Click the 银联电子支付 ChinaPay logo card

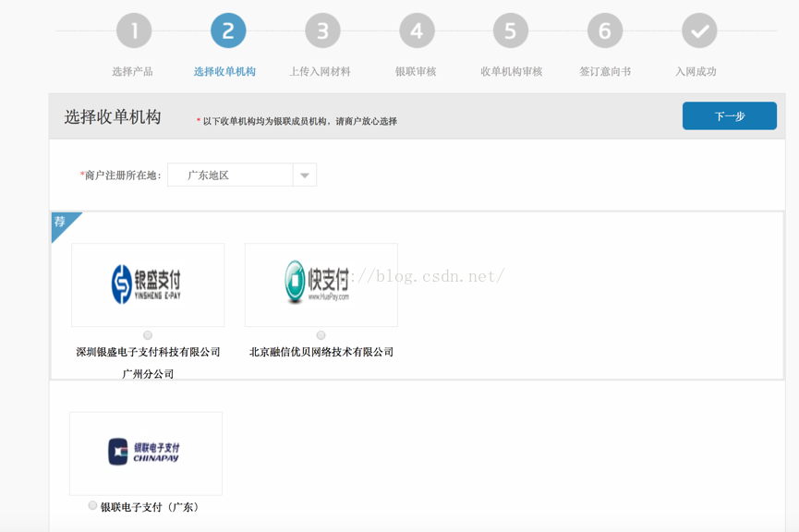(x=146, y=453)
